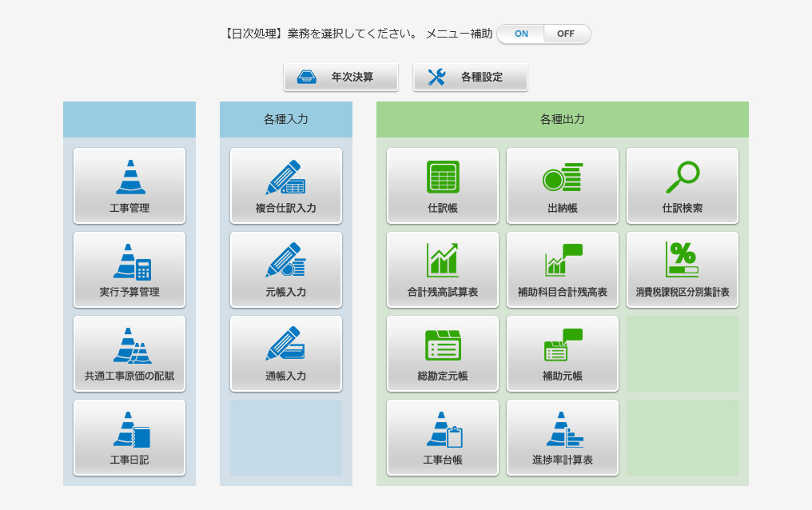
Task: Open 補助科目合計残高表 report
Action: click(x=563, y=269)
